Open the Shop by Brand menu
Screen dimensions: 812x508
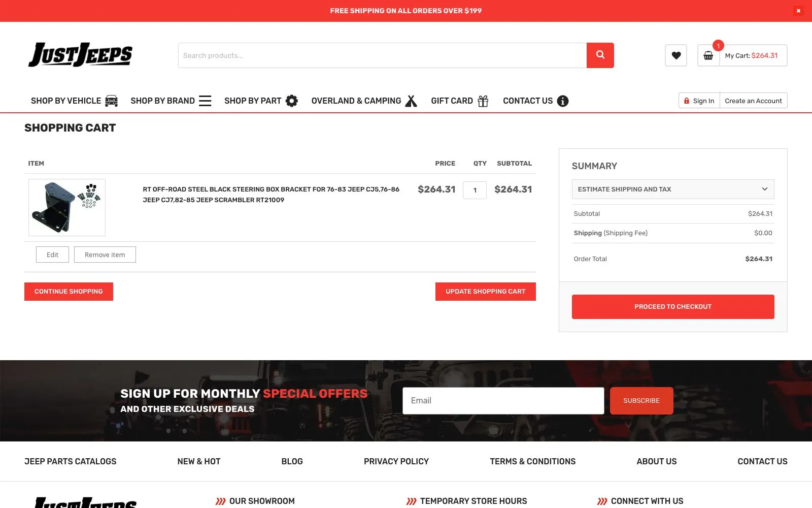pyautogui.click(x=163, y=101)
